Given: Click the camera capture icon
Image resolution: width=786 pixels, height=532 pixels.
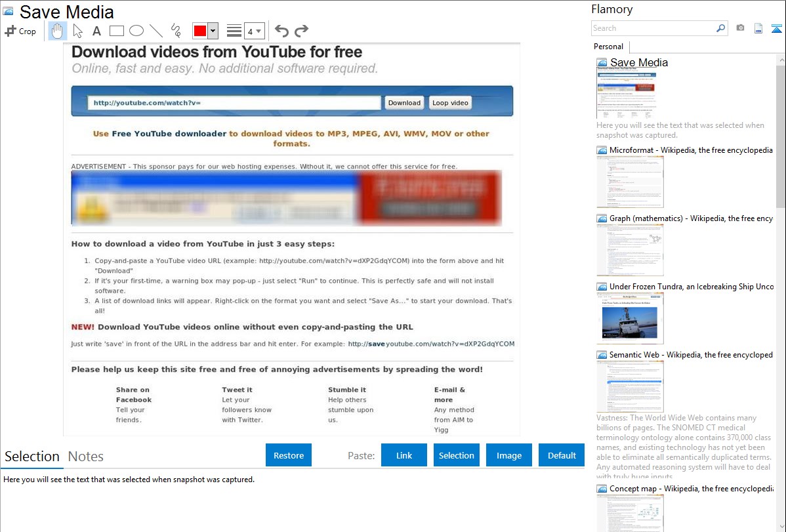Looking at the screenshot, I should (740, 28).
